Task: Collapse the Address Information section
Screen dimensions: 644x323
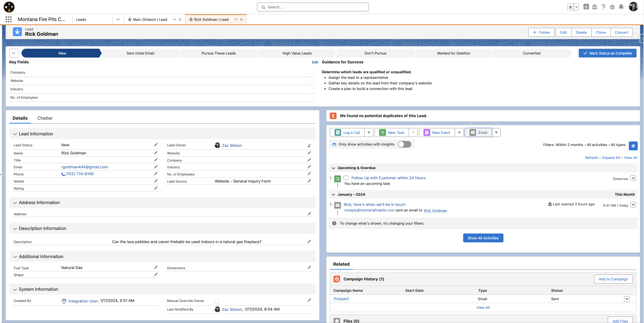Action: coord(15,203)
